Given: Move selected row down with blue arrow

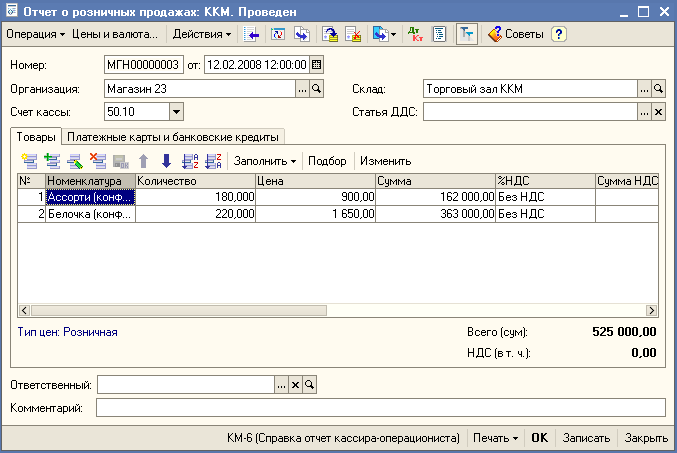Looking at the screenshot, I should tap(166, 161).
